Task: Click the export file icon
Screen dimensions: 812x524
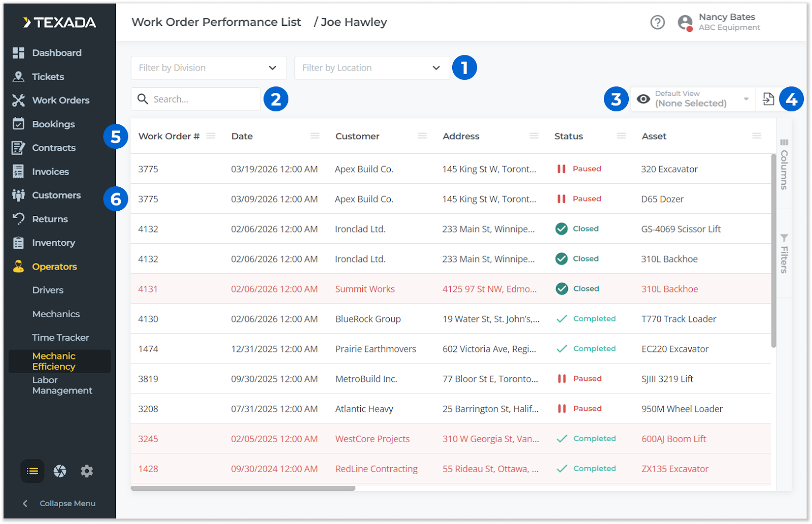Action: pyautogui.click(x=768, y=99)
